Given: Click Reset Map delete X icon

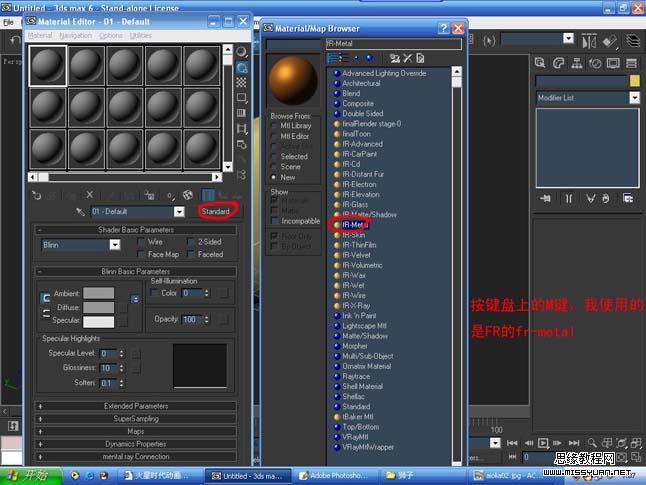Looking at the screenshot, I should [90, 195].
